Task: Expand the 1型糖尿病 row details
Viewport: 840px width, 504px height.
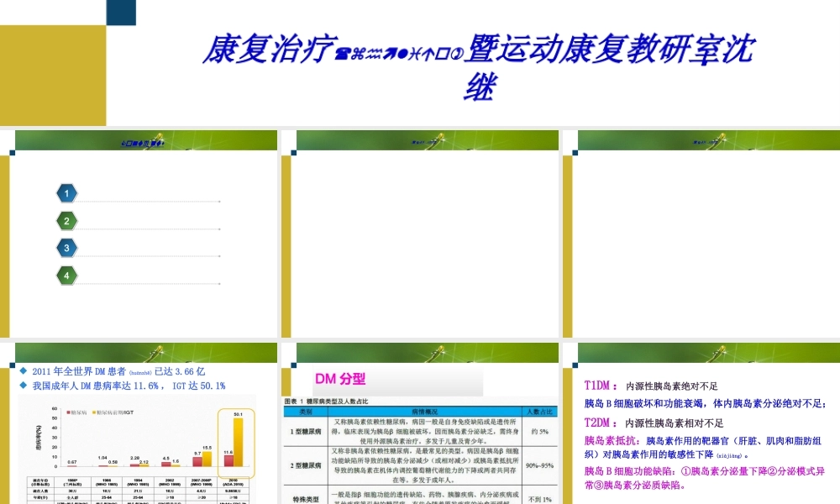Action: 304,430
